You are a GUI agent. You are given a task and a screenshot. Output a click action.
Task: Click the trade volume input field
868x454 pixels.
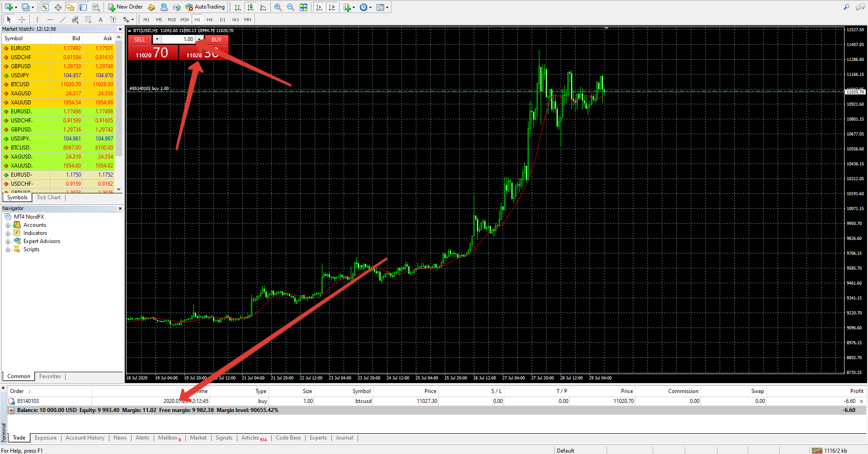(x=179, y=39)
